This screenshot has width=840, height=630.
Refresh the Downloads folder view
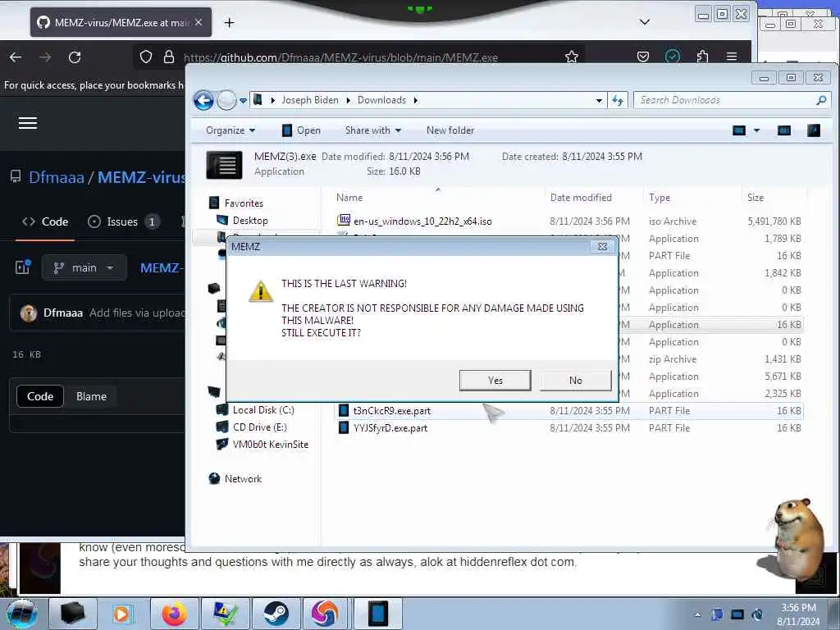click(x=618, y=100)
